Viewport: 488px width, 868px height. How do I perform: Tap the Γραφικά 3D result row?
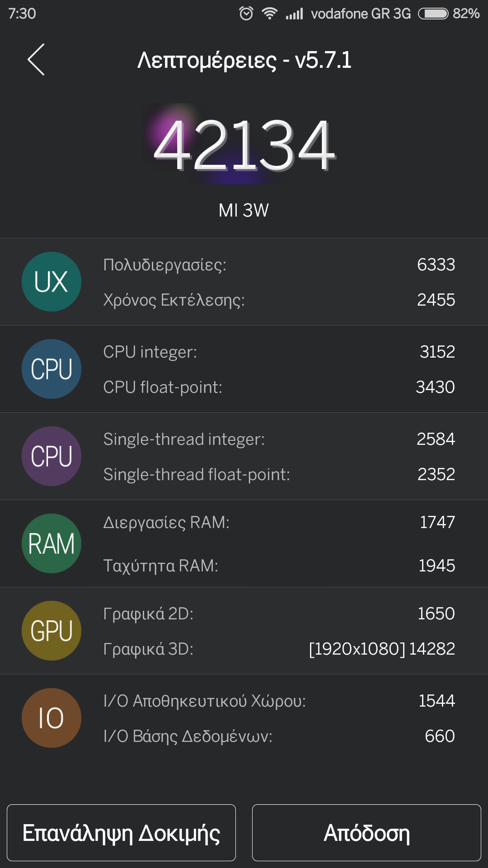[278, 649]
